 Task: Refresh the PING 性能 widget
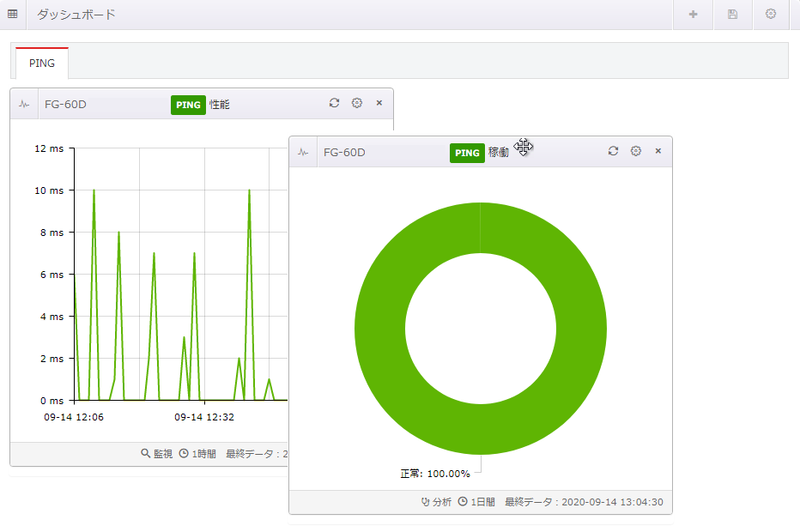(334, 103)
